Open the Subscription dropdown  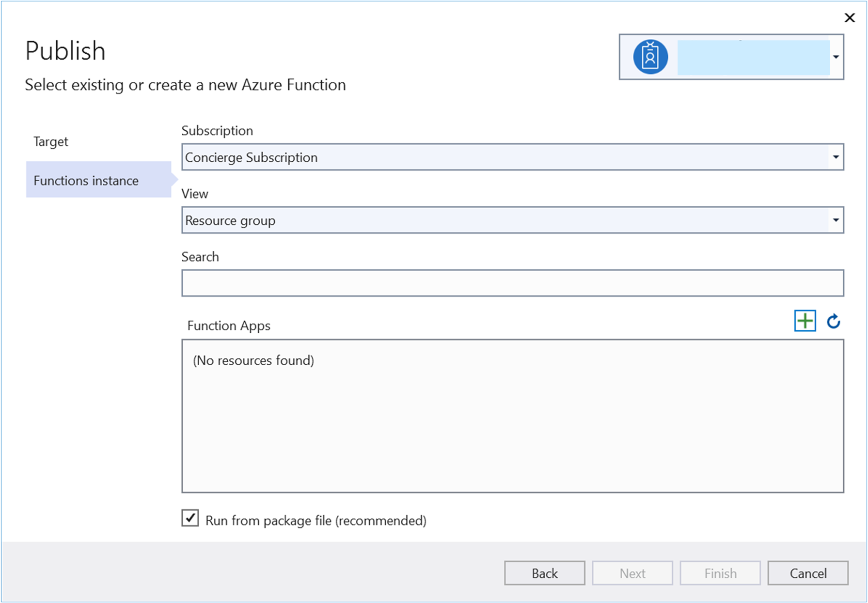click(x=513, y=157)
